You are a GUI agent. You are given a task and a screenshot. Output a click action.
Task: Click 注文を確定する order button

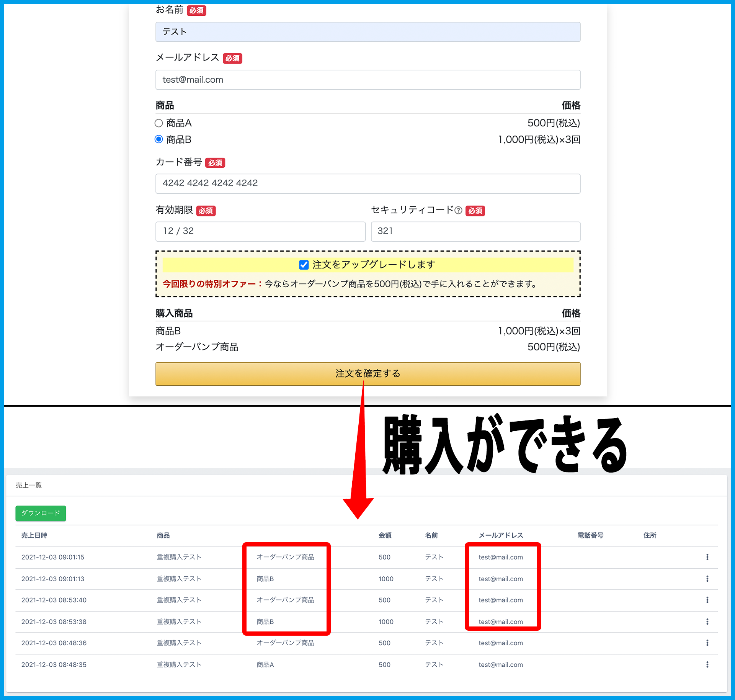pos(367,374)
